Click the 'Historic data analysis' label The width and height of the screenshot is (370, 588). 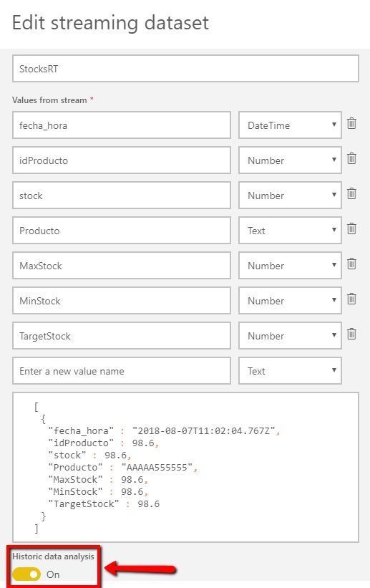53,556
